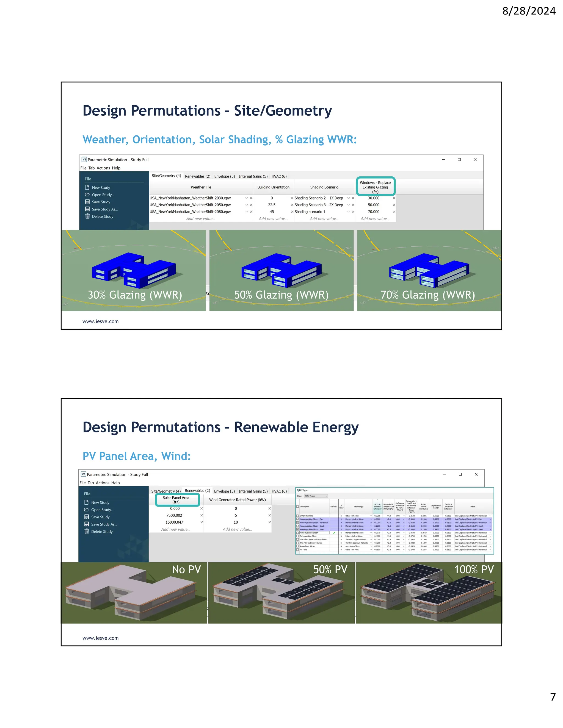Delete the 15000.047 solar panel area value
Viewport: 563px width, 728px height.
(202, 522)
